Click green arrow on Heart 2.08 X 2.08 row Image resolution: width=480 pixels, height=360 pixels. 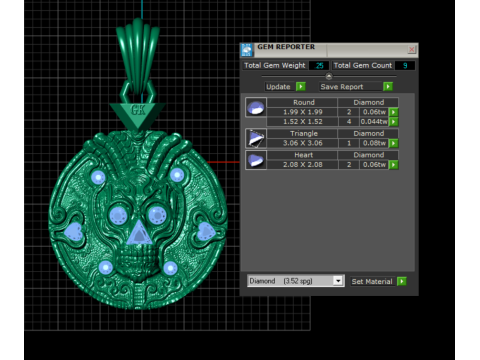click(x=394, y=165)
